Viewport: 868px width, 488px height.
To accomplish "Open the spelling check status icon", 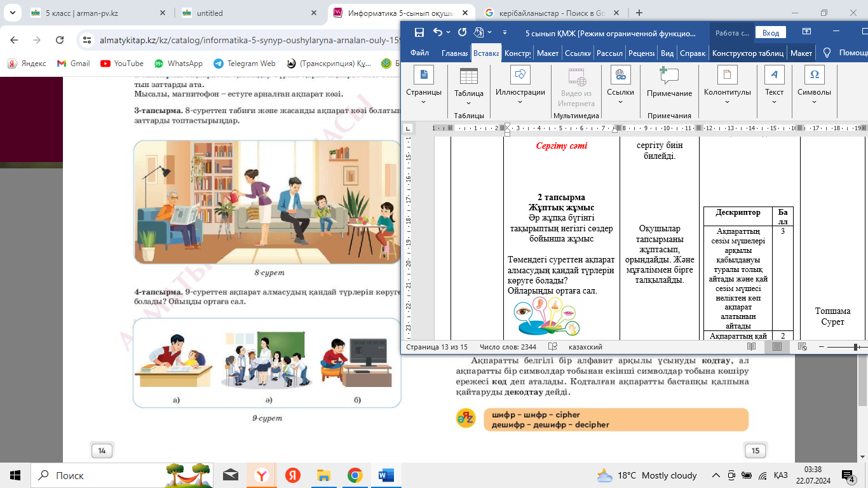I will (x=552, y=347).
